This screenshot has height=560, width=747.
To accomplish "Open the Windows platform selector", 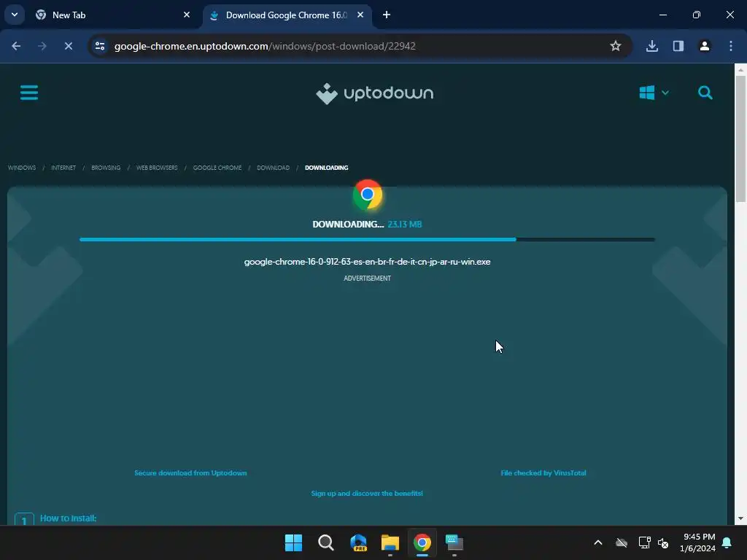I will (654, 93).
